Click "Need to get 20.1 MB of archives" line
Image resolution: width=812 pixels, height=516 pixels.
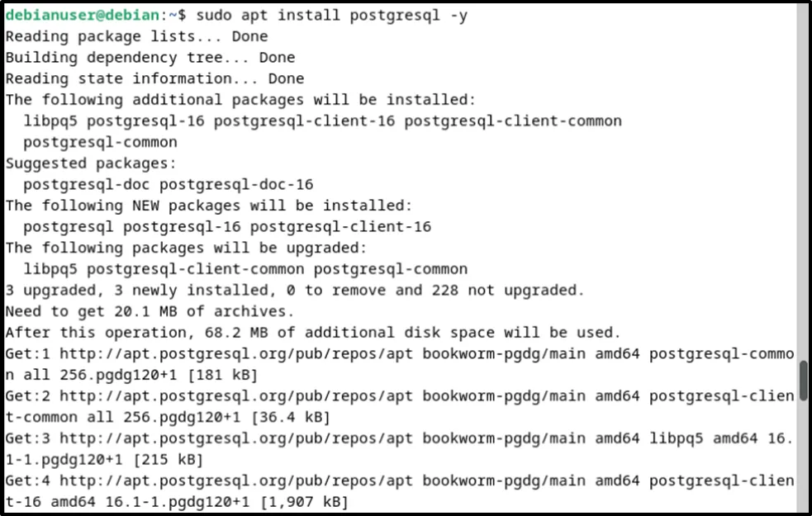[x=150, y=311]
